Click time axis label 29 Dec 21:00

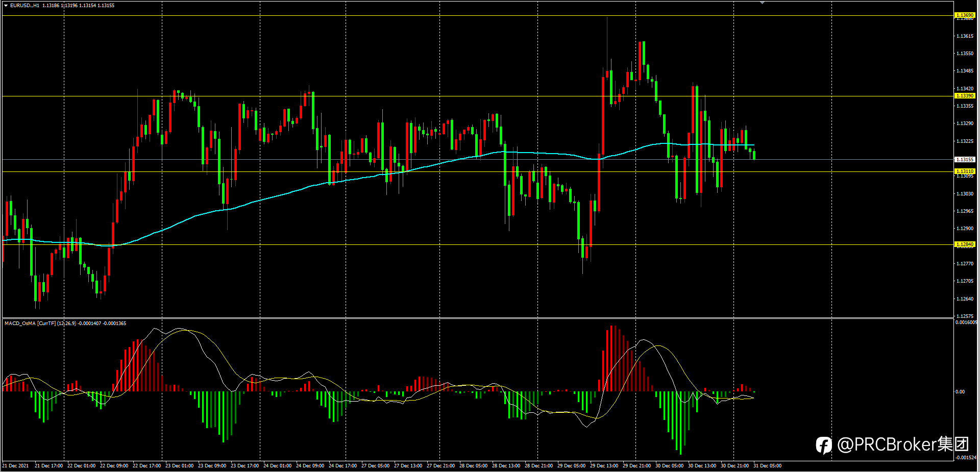point(636,466)
